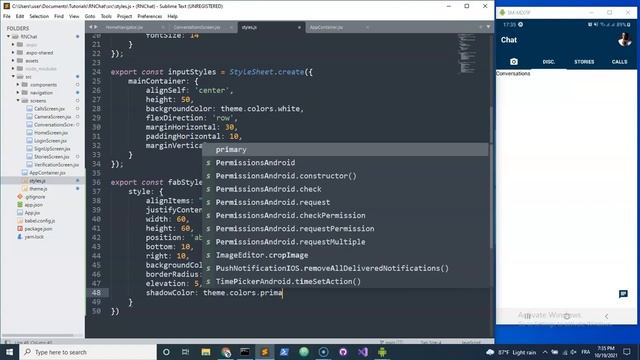Choose the 'primary' autocomplete suggestion
The height and width of the screenshot is (360, 640).
(x=345, y=149)
